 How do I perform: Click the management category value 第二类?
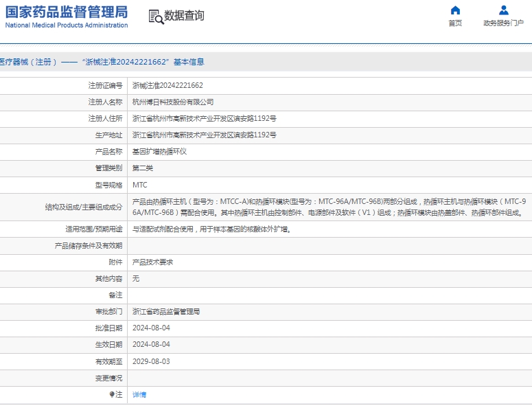pyautogui.click(x=142, y=168)
